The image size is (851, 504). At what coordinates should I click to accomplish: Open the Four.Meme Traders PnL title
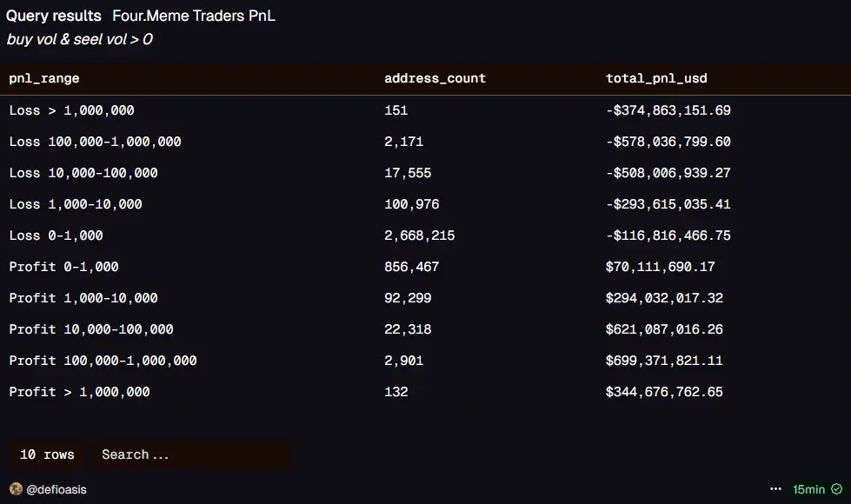pos(194,16)
